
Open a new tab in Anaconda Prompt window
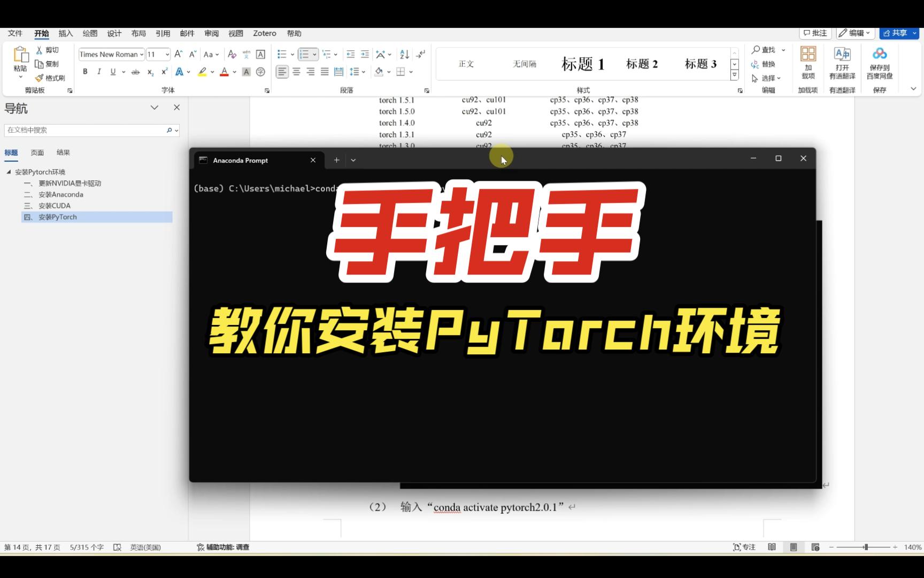pos(336,160)
